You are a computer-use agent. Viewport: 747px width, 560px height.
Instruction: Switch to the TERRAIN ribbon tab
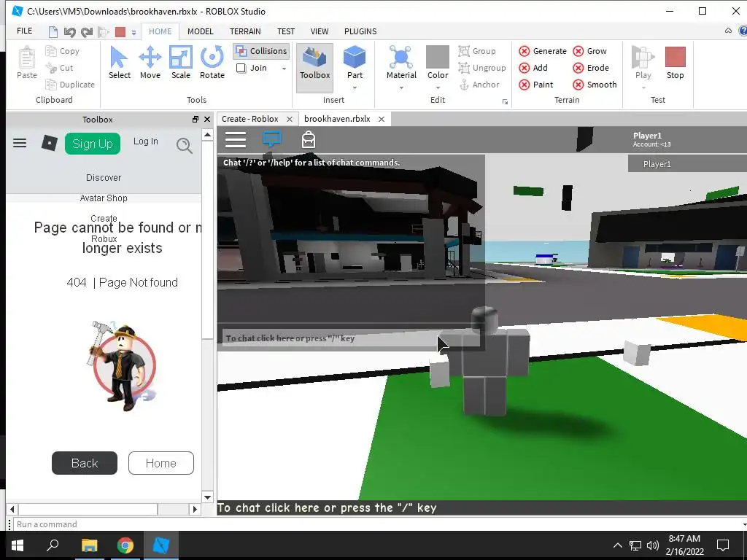245,31
